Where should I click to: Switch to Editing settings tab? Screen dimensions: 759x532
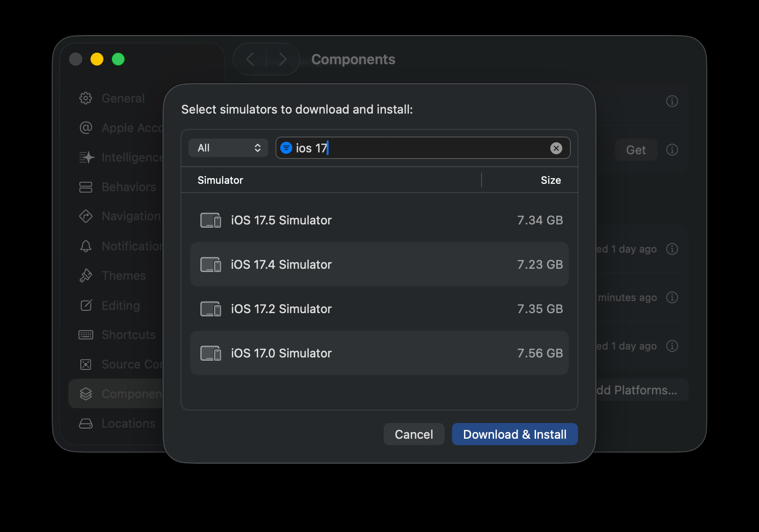pyautogui.click(x=120, y=305)
